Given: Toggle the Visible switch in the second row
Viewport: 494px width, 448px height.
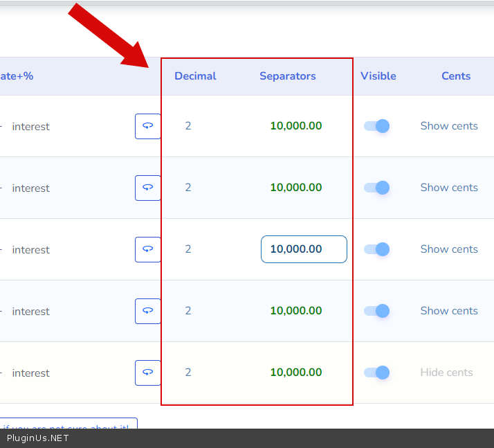Looking at the screenshot, I should [x=377, y=188].
